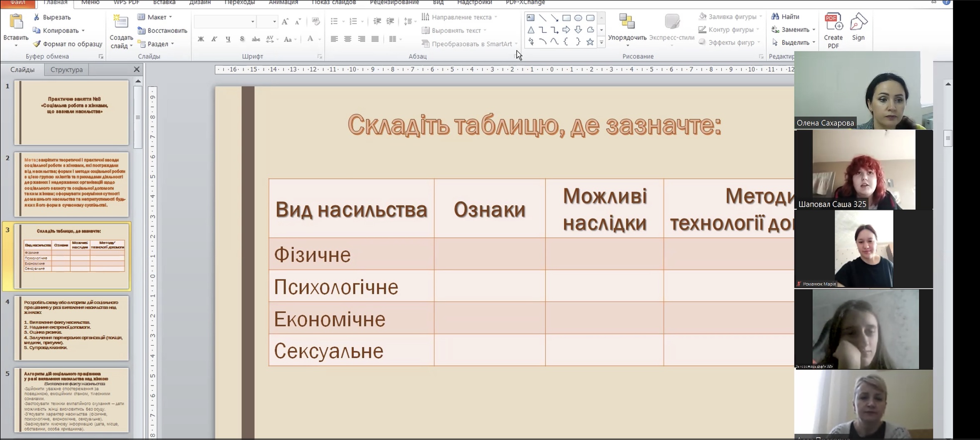Open the Вставка ribbon tab
The image size is (980, 440).
164,2
